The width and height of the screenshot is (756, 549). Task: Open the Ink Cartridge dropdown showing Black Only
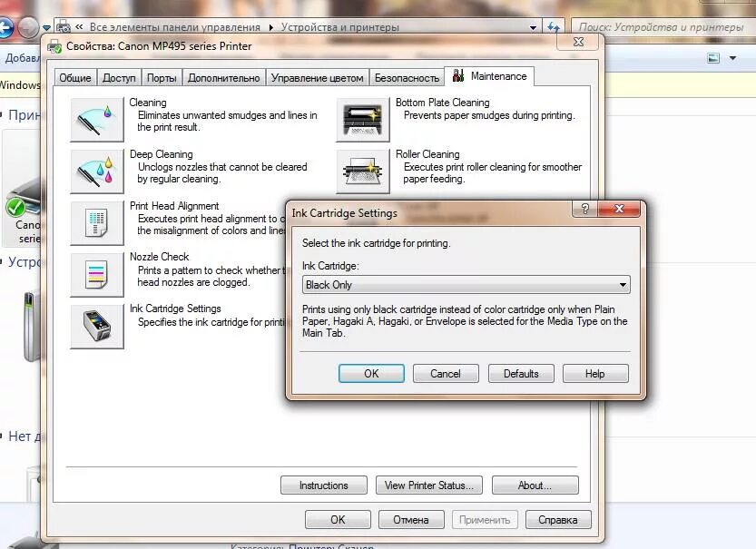[466, 285]
